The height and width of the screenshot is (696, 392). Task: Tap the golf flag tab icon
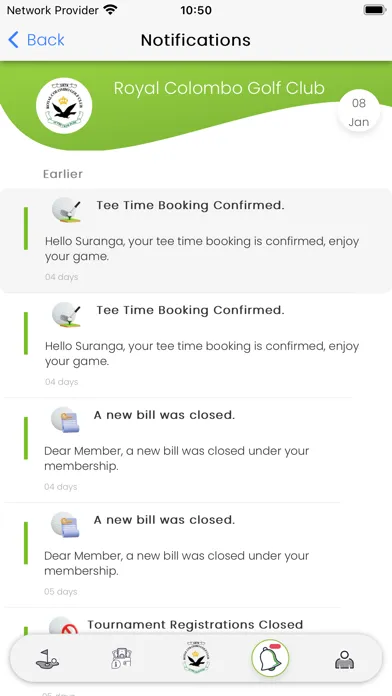coord(48,658)
